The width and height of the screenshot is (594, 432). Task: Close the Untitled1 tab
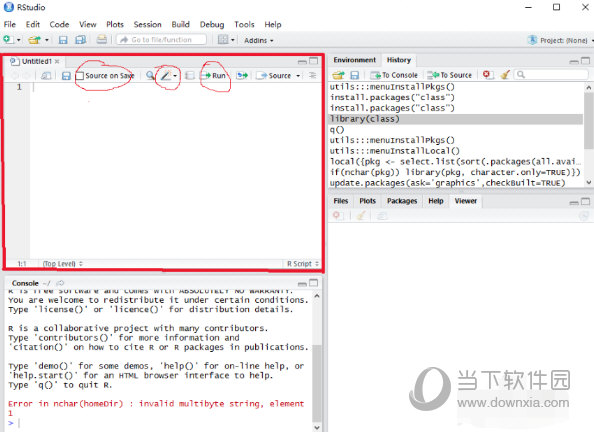tap(57, 61)
